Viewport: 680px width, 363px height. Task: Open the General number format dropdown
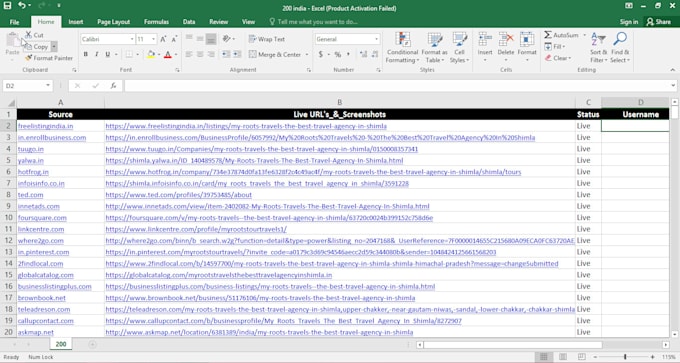pyautogui.click(x=376, y=39)
